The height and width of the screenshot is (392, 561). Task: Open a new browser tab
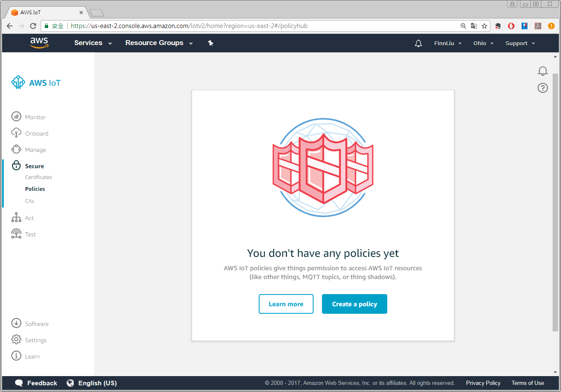point(97,13)
